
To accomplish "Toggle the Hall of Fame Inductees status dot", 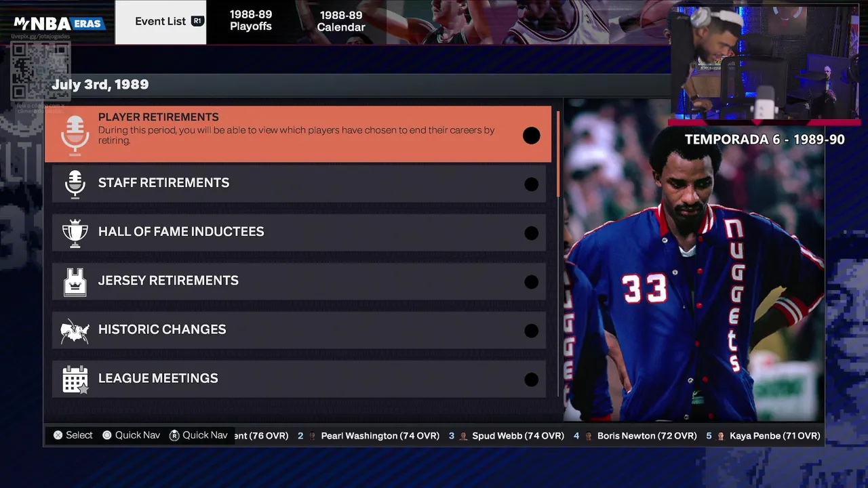I will point(532,233).
